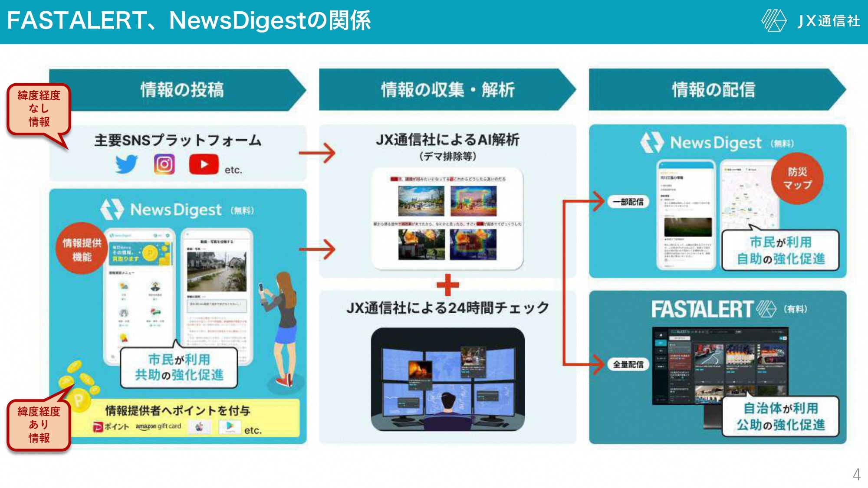
Task: Click the news article phone screenshot
Action: pos(686,214)
